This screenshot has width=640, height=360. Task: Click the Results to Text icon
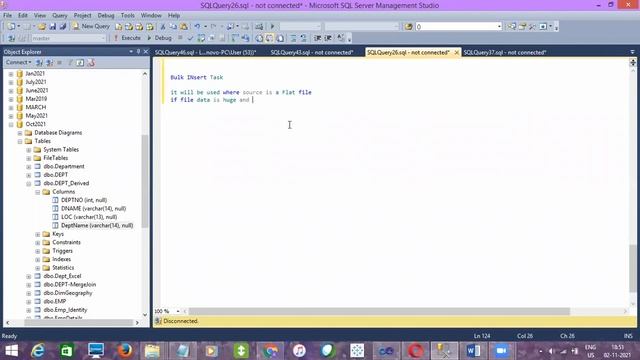(259, 38)
